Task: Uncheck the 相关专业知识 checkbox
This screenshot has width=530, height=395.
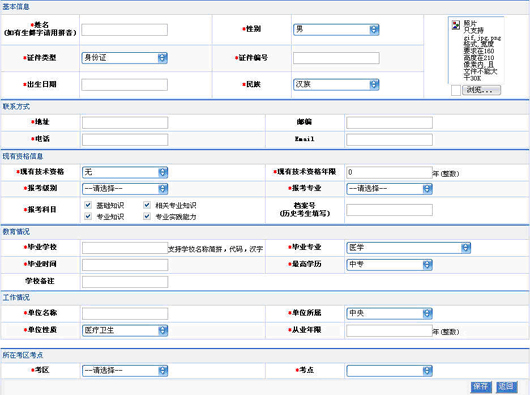Action: (147, 205)
